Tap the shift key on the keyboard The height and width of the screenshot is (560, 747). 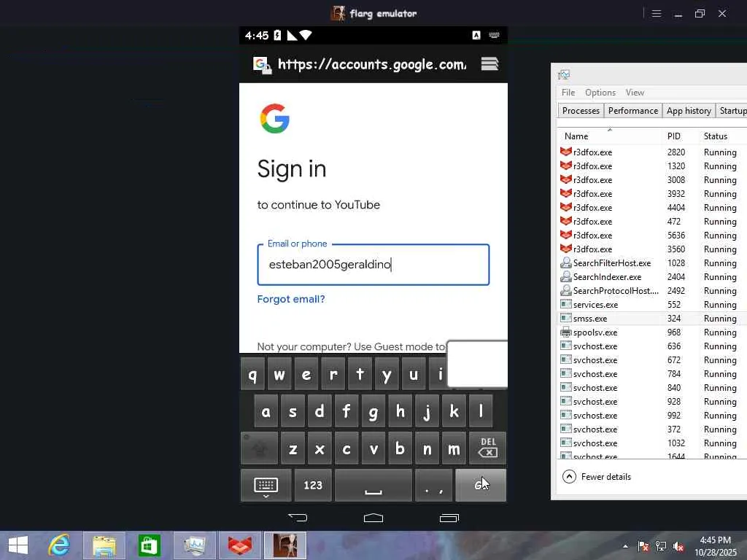tap(259, 448)
